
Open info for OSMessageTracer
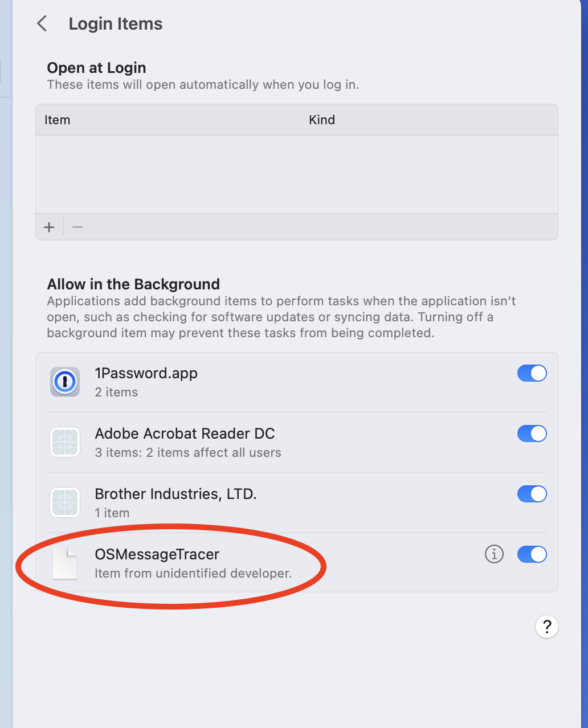pos(494,554)
